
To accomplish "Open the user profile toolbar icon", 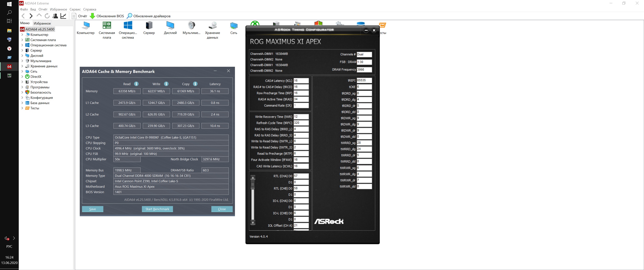I will point(55,16).
